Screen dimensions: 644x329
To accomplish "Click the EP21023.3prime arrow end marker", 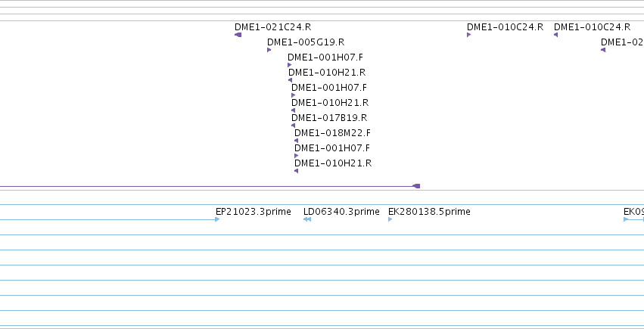I will [217, 219].
